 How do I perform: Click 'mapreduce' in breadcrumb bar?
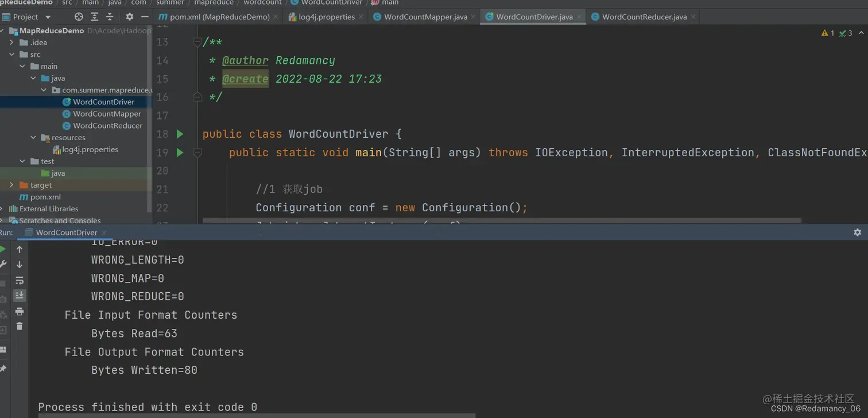pyautogui.click(x=214, y=3)
